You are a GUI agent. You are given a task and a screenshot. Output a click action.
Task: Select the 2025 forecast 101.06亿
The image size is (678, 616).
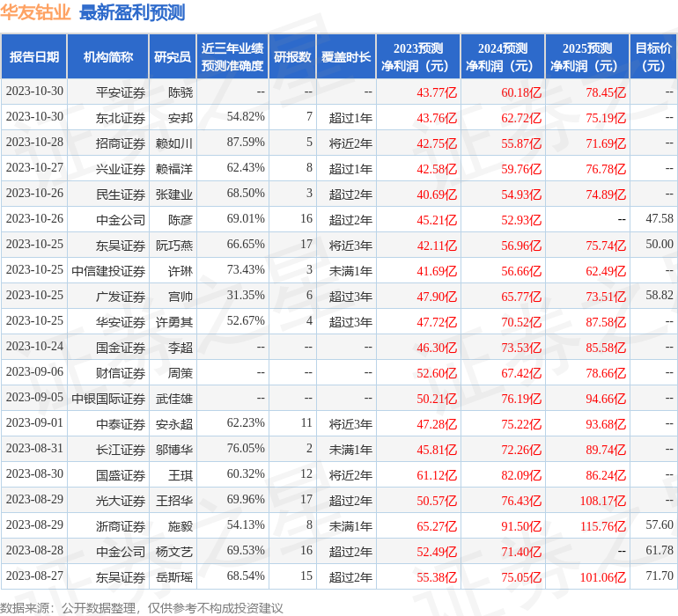(603, 576)
